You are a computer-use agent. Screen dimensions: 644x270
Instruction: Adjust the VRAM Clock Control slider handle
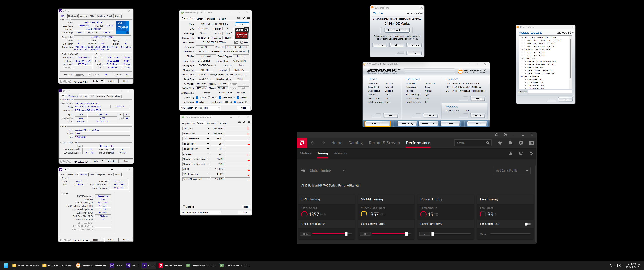click(406, 234)
